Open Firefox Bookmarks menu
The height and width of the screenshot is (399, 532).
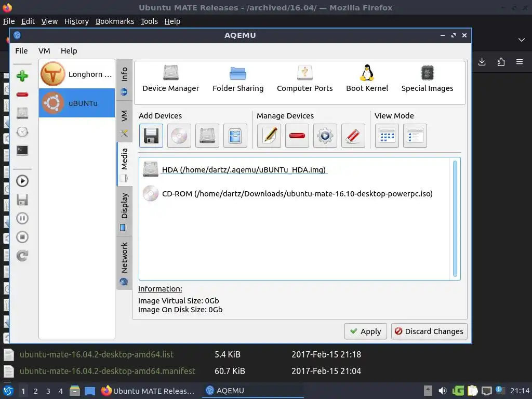[x=115, y=21]
